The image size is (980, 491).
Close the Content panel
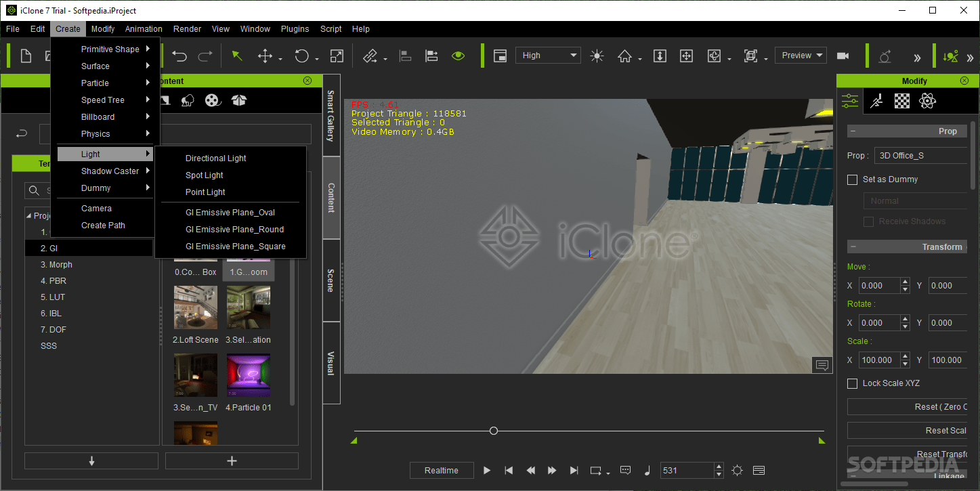coord(307,81)
